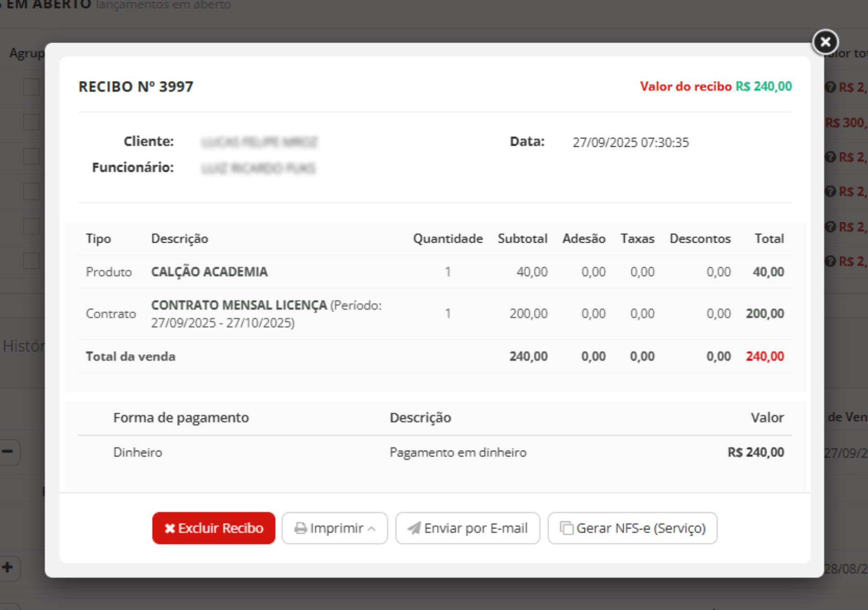Click the R$ 240,00 payment value
Viewport: 868px width, 610px height.
click(x=756, y=453)
